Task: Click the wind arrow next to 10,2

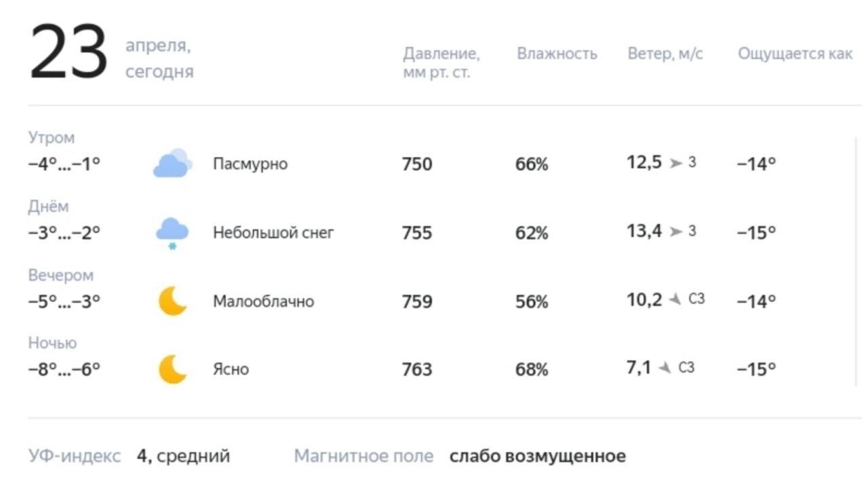Action: (x=675, y=299)
